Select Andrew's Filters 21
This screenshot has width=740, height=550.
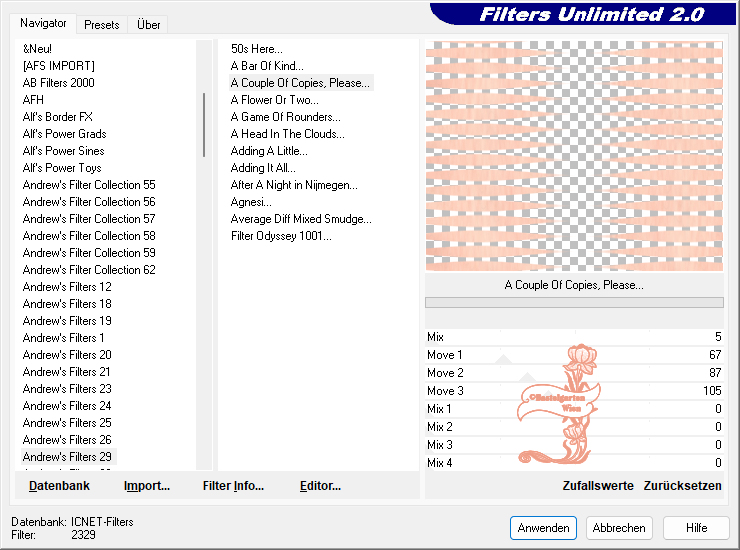coord(67,372)
